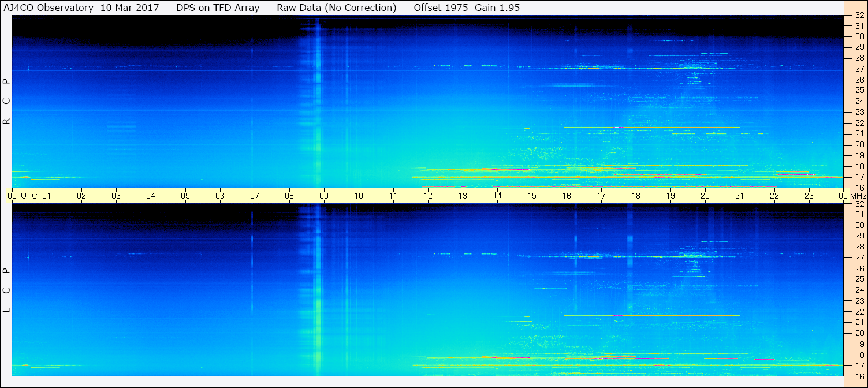
Task: Click the 29 MHz label in RCP panel
Action: coord(859,47)
